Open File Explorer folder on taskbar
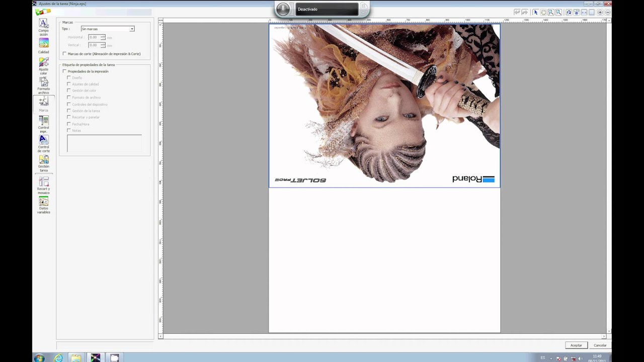 (x=76, y=358)
